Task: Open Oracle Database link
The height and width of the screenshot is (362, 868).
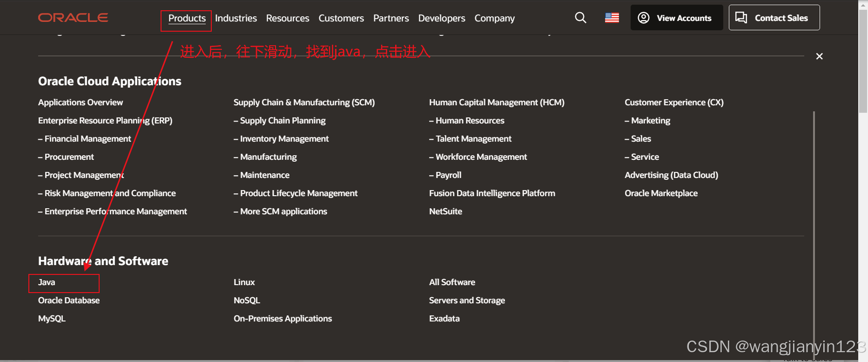Action: [x=69, y=301]
